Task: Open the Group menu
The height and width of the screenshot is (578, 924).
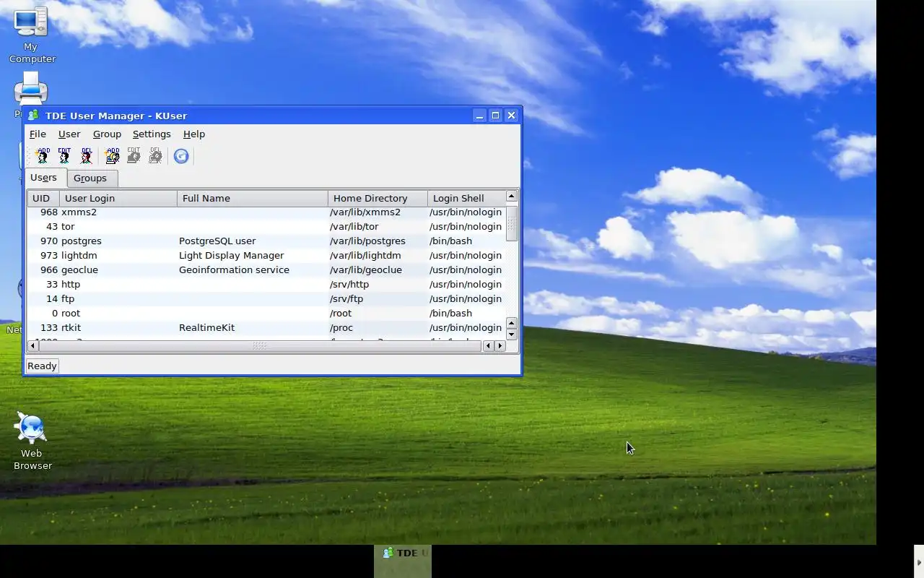Action: click(107, 134)
